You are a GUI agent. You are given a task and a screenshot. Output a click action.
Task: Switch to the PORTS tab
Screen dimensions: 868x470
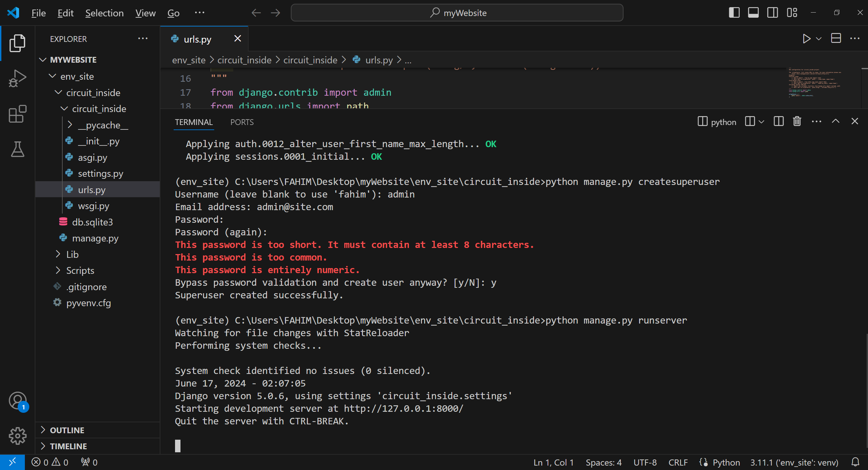click(x=242, y=122)
